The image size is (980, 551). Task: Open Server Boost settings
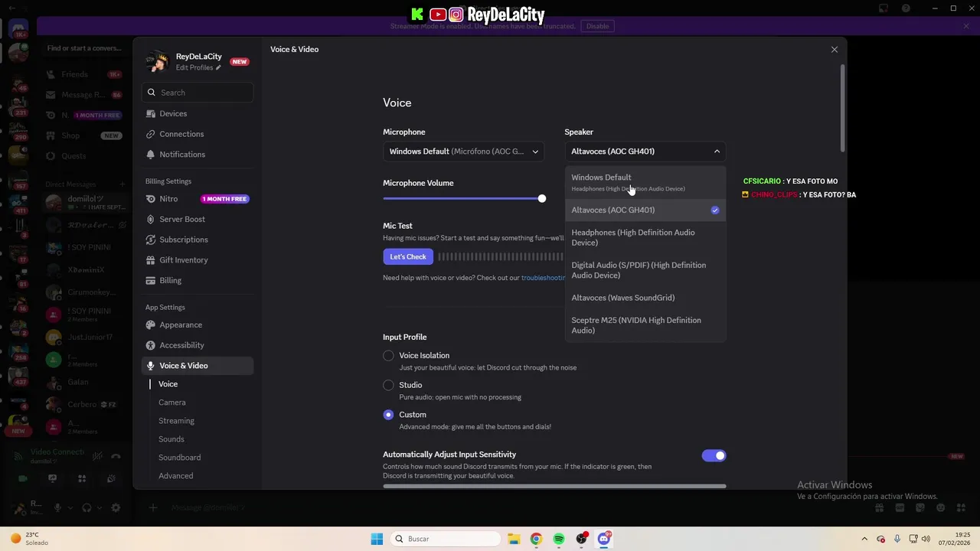point(198,219)
